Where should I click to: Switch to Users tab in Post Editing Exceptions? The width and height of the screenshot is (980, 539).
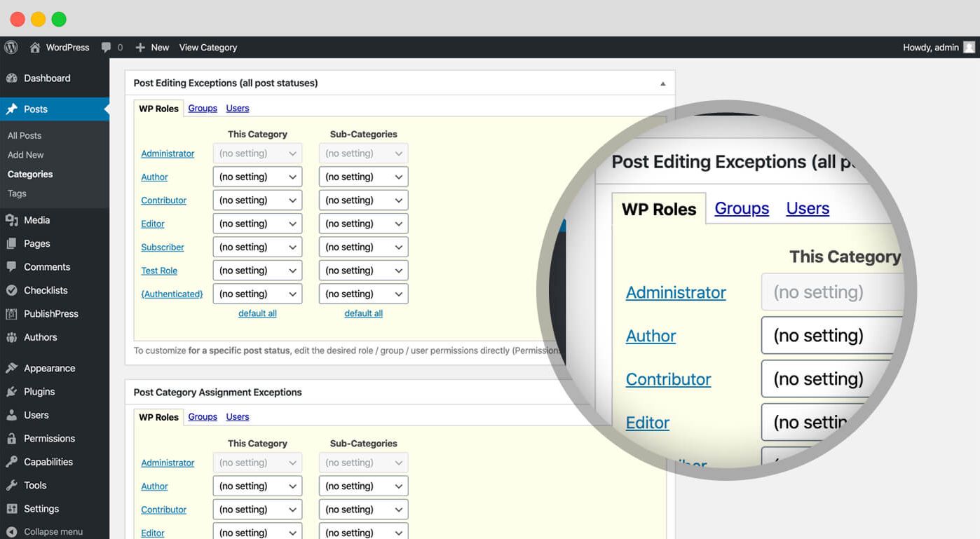pyautogui.click(x=238, y=108)
